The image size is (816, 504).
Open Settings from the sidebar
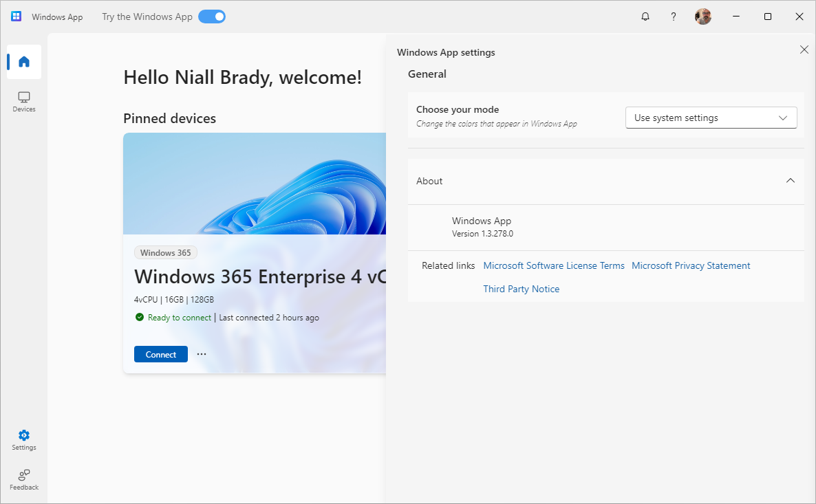pos(24,440)
